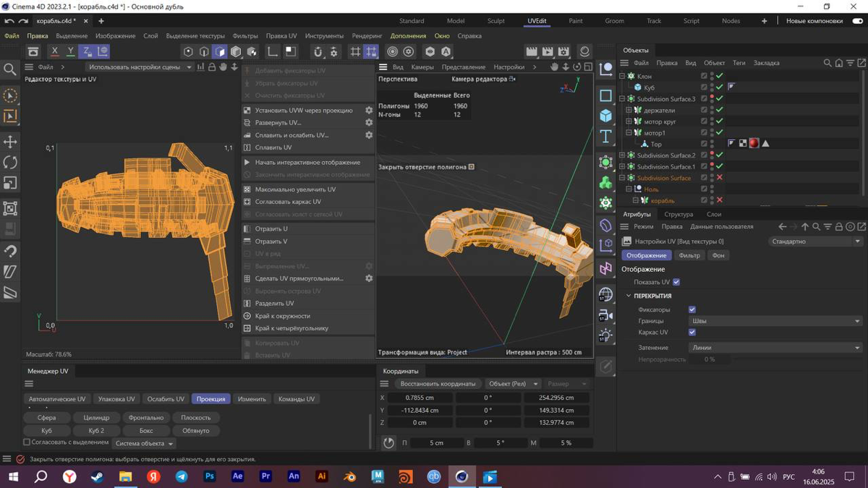This screenshot has width=868, height=488.
Task: Click the search magnifier in left toolbar
Action: tap(10, 69)
